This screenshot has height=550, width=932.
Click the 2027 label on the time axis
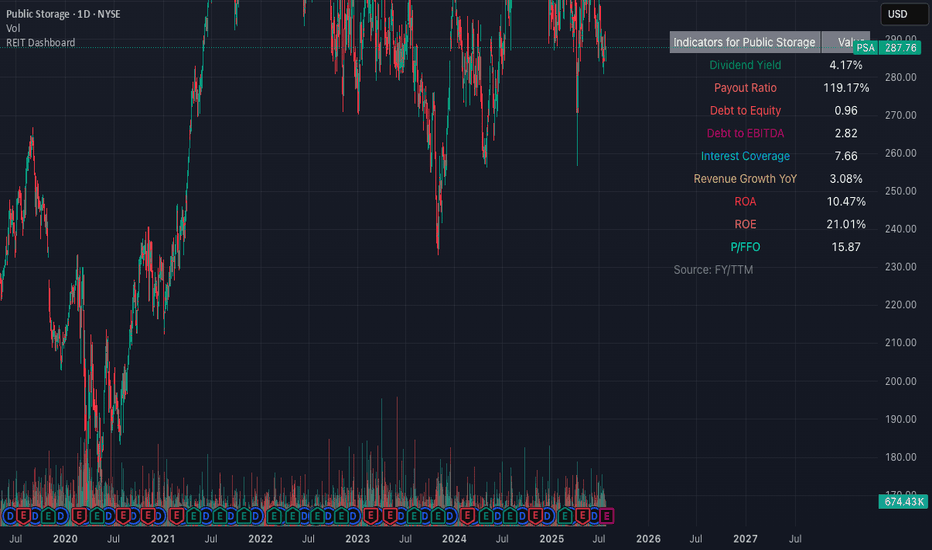745,539
